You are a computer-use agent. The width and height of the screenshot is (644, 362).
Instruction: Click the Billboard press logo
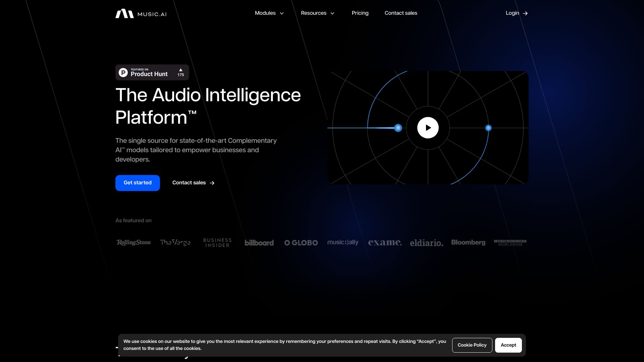[259, 243]
